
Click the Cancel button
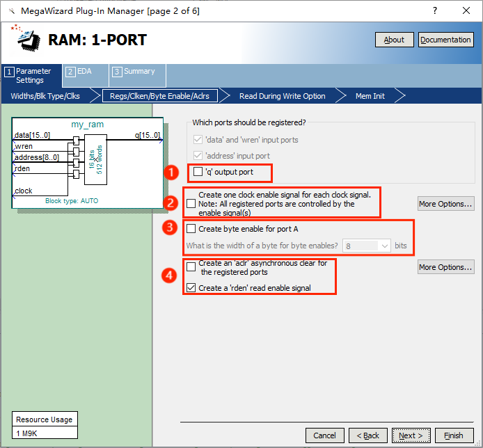(325, 435)
